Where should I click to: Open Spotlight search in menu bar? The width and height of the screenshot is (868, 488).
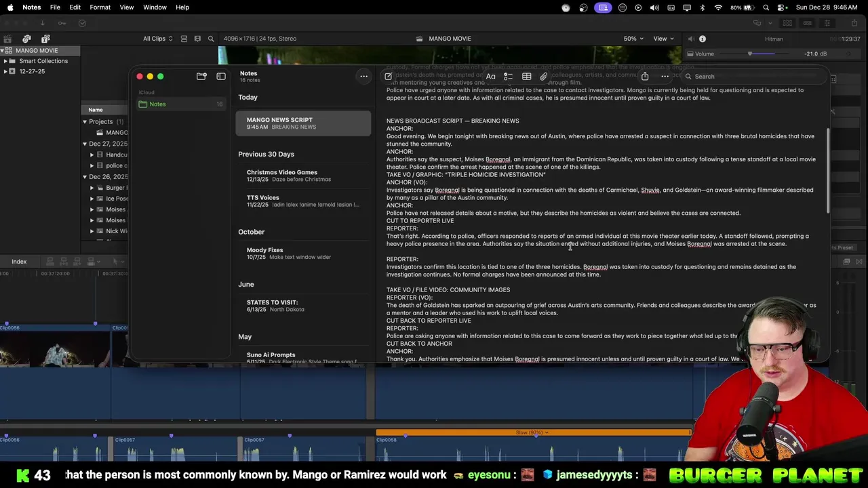point(766,7)
